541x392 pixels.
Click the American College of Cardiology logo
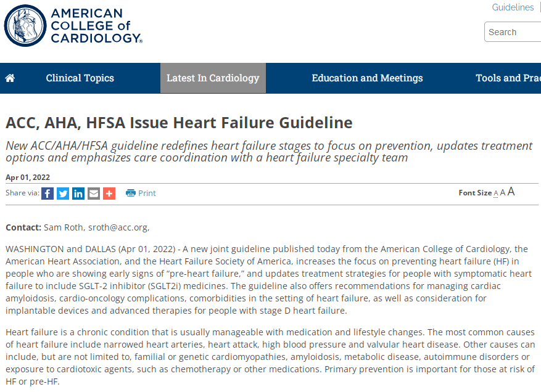pyautogui.click(x=73, y=25)
